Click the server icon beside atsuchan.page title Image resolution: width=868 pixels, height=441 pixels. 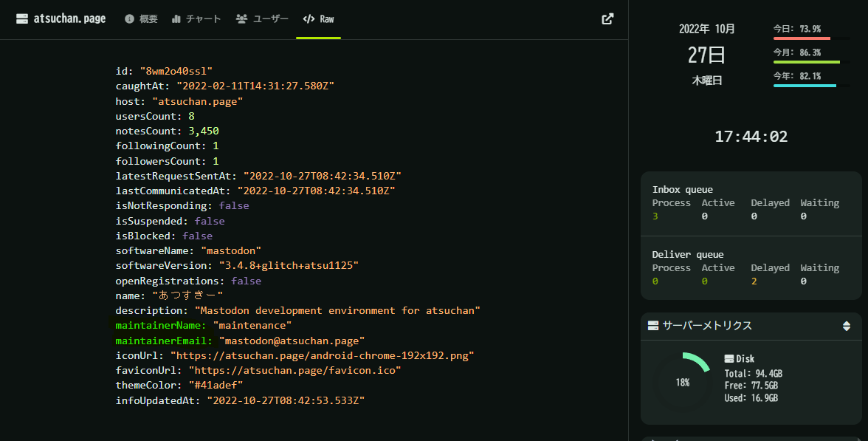pos(22,19)
